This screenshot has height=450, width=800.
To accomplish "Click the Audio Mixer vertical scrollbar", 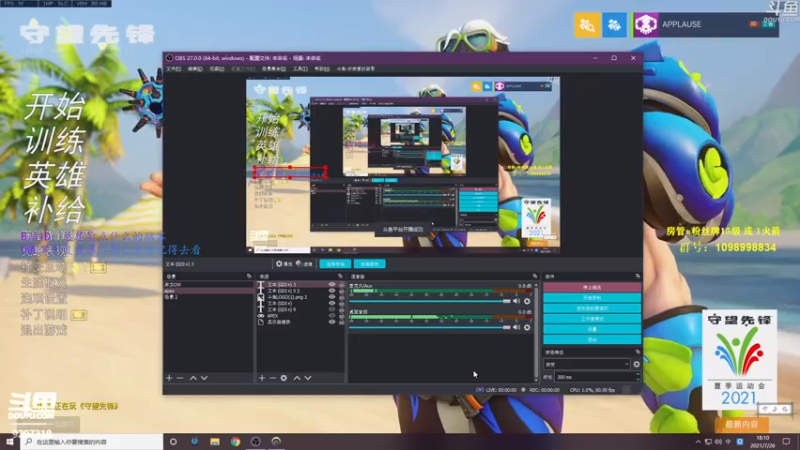I will click(536, 332).
